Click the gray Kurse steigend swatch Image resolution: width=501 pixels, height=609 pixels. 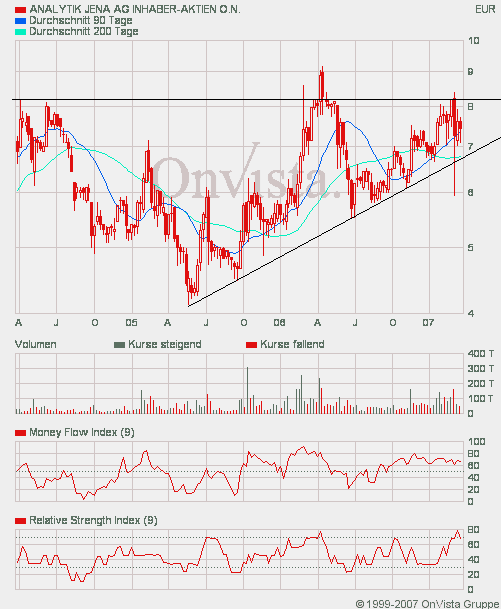(x=120, y=345)
